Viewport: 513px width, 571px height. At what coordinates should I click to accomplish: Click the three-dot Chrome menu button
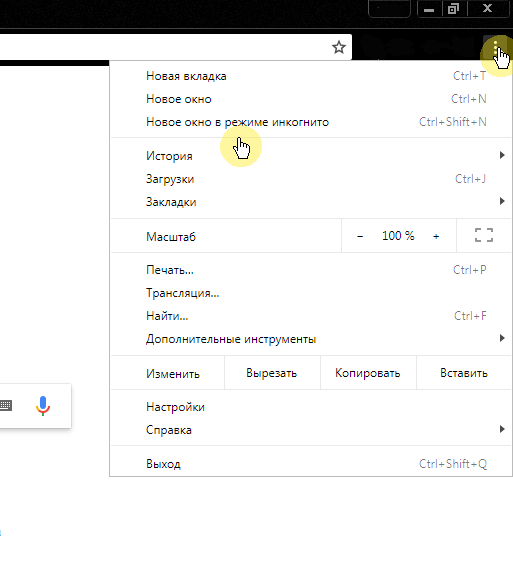(x=495, y=48)
